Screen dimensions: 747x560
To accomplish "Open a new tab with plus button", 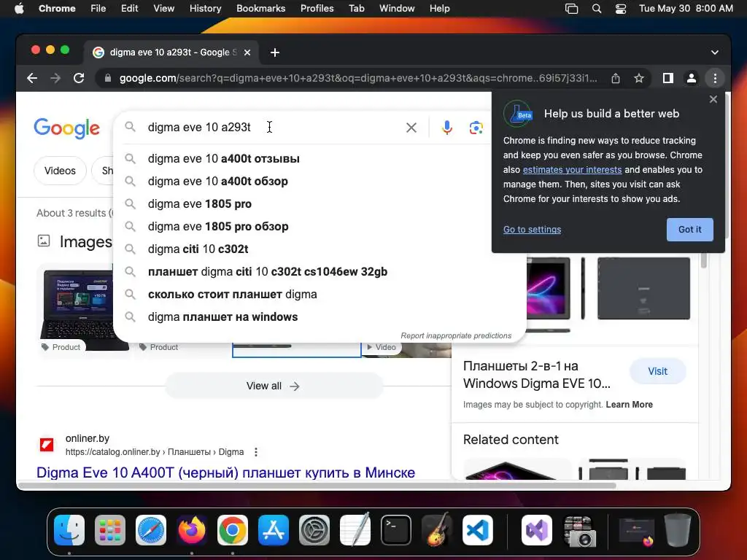I will point(275,52).
